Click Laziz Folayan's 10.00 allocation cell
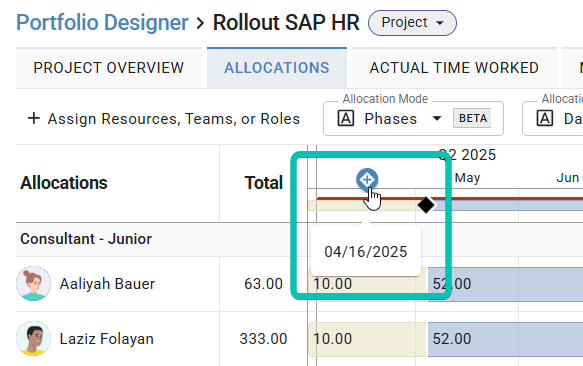 (367, 339)
